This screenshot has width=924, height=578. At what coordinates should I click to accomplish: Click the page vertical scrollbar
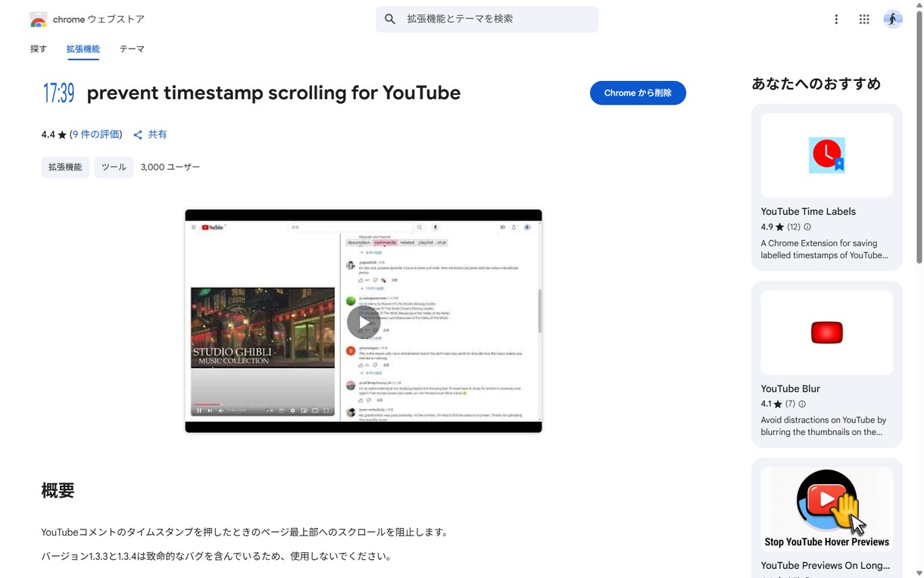click(919, 136)
